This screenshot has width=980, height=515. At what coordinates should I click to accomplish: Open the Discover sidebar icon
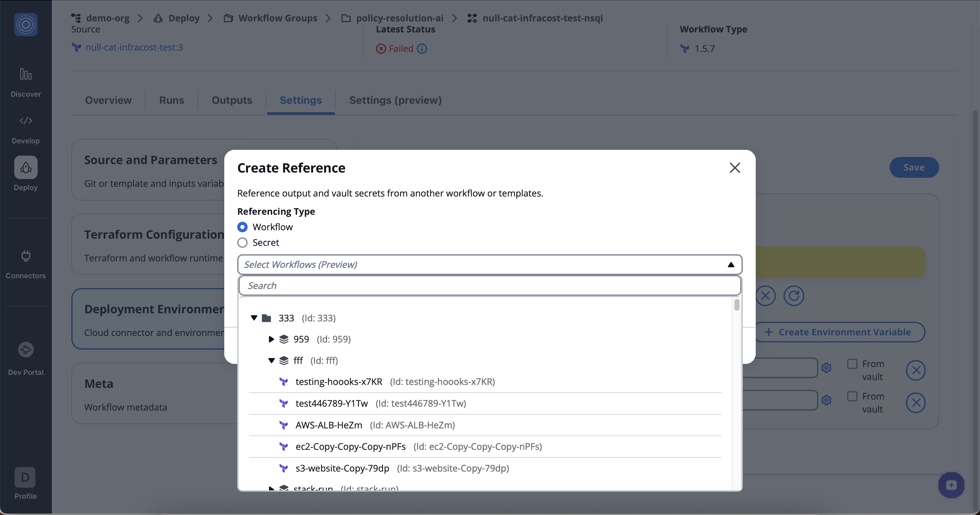26,74
